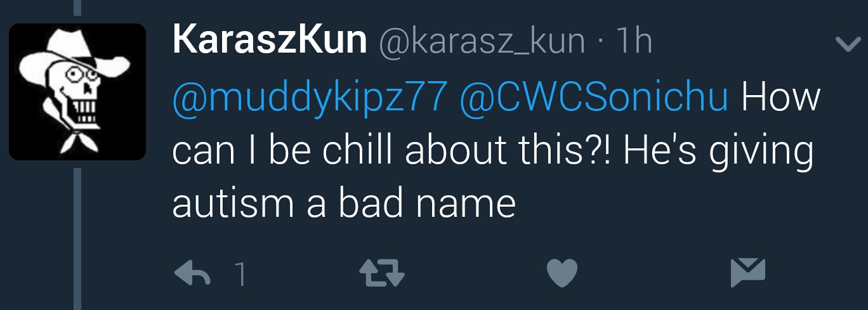Image resolution: width=868 pixels, height=310 pixels.
Task: View the reply count number 1
Action: (239, 274)
